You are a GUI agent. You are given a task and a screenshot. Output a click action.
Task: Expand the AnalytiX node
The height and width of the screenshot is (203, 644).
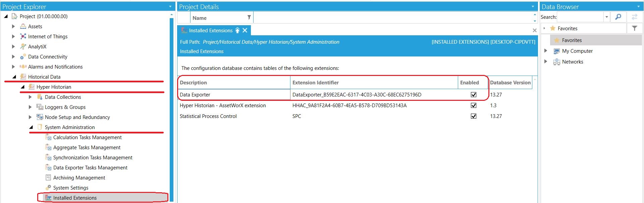click(13, 46)
